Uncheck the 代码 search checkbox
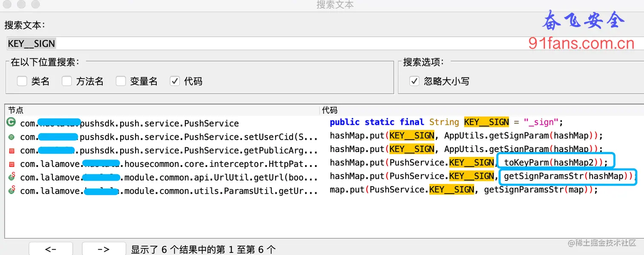The image size is (644, 255). (x=175, y=81)
